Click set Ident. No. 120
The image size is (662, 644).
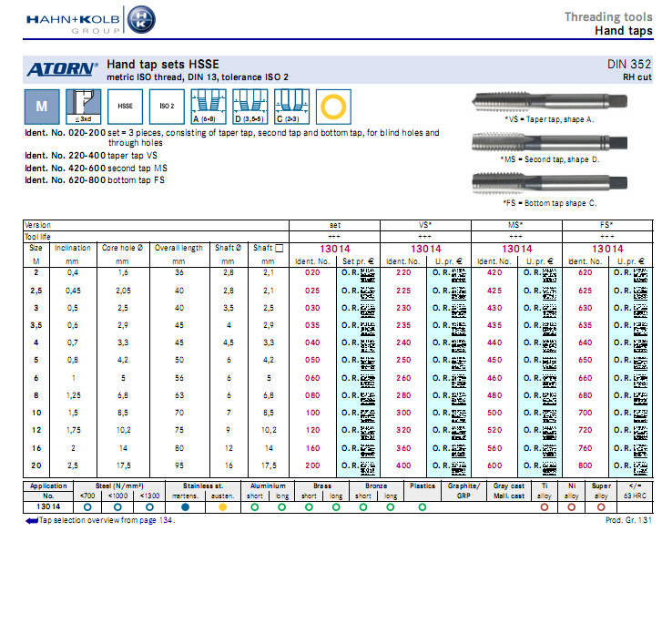tap(313, 430)
